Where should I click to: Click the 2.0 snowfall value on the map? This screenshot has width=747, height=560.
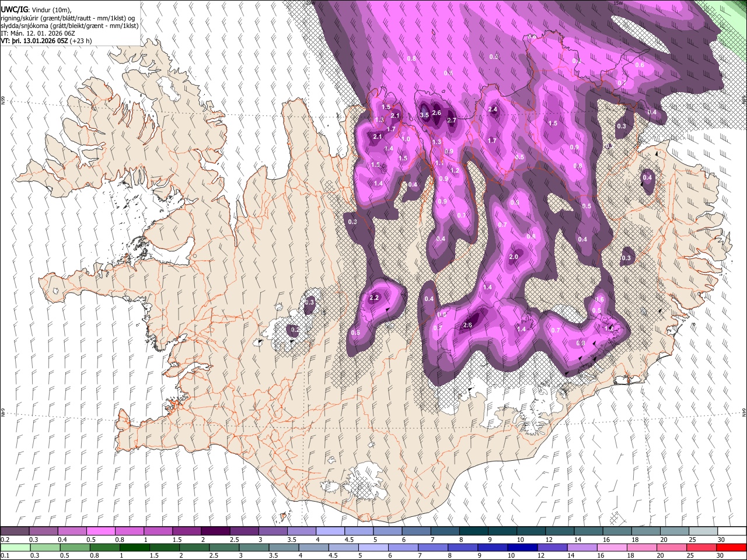click(514, 257)
